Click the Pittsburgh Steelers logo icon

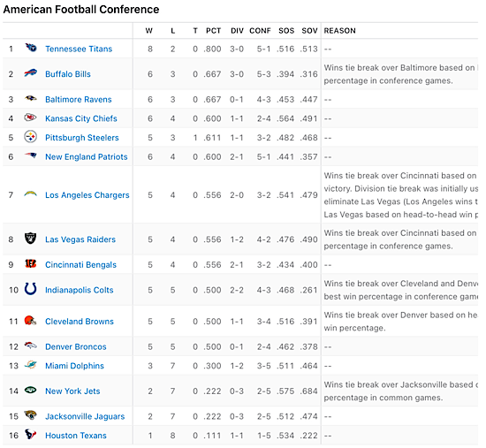click(x=31, y=137)
